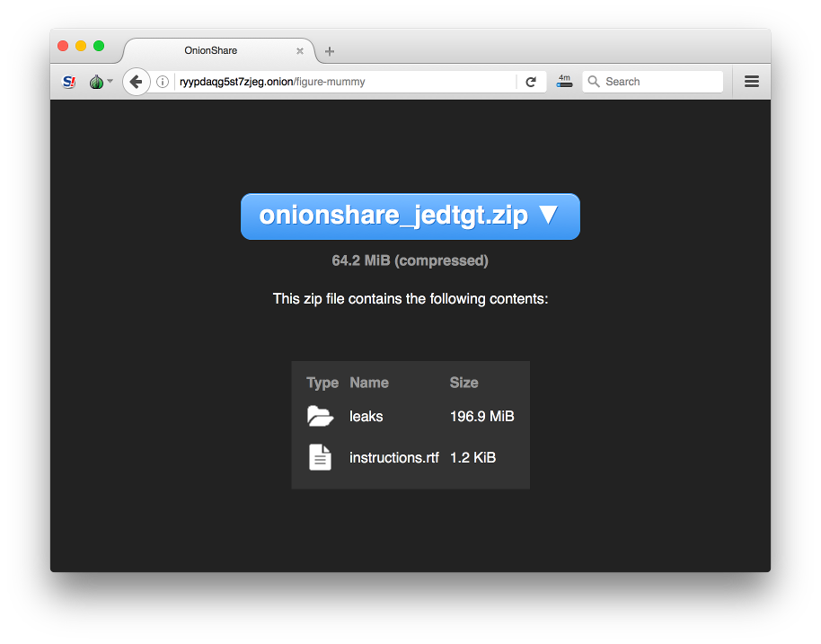Show site info via the i icon
The image size is (821, 644).
(x=163, y=82)
